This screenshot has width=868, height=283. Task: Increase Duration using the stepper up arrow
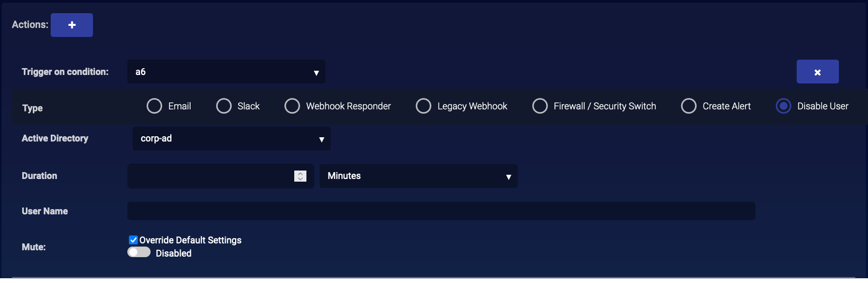coord(300,173)
